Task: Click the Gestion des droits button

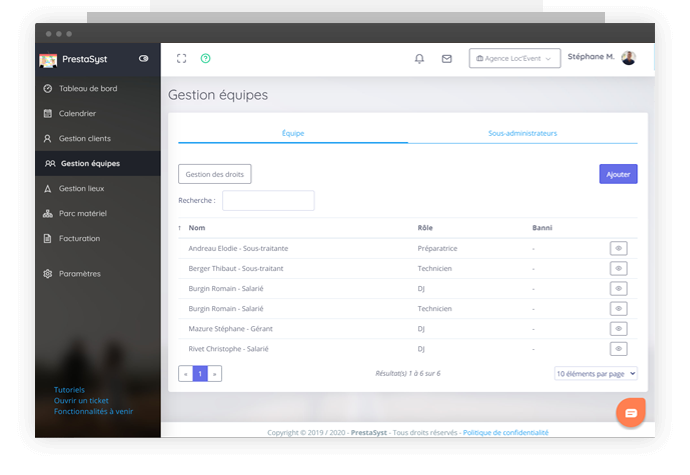Action: pyautogui.click(x=215, y=174)
